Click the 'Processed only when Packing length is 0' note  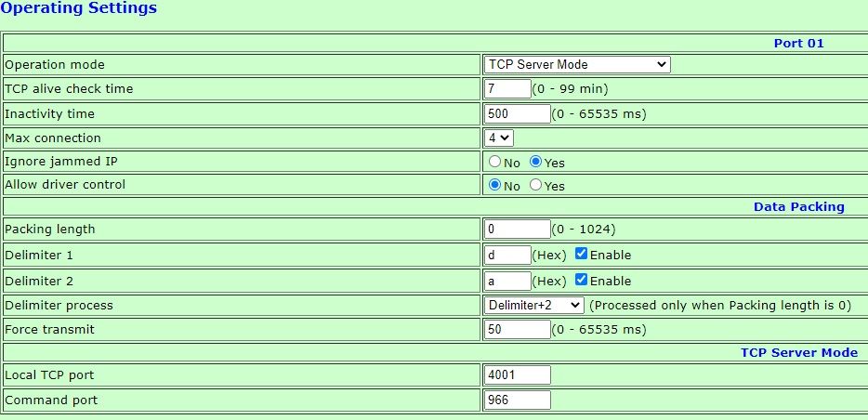pyautogui.click(x=720, y=306)
